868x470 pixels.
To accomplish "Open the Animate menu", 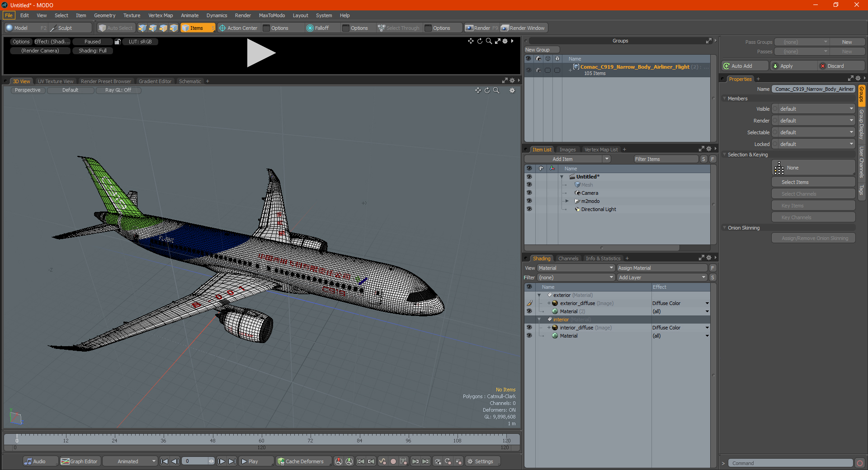I will pyautogui.click(x=190, y=15).
